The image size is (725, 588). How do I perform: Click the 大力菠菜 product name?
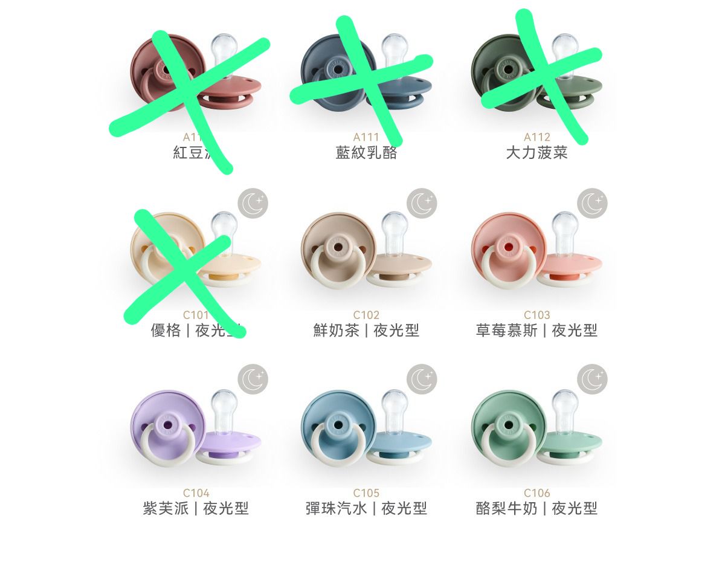pyautogui.click(x=536, y=152)
